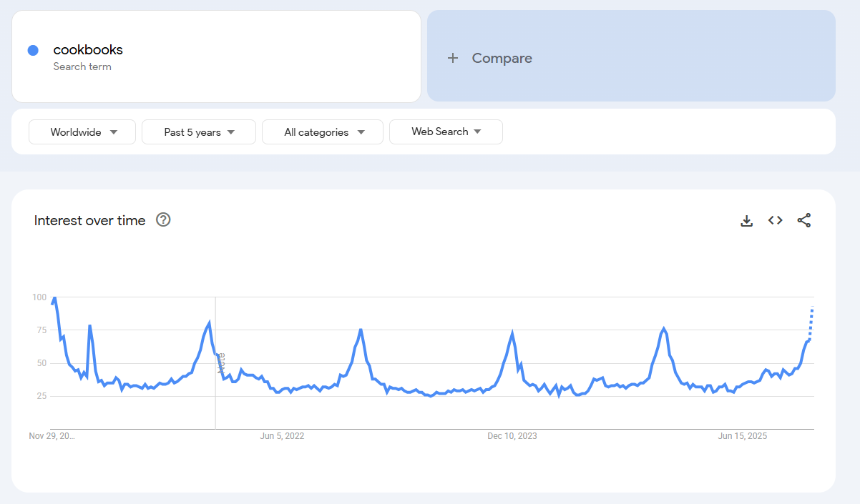Image resolution: width=860 pixels, height=504 pixels.
Task: Click the Jun 5, 2022 axis label
Action: [282, 436]
